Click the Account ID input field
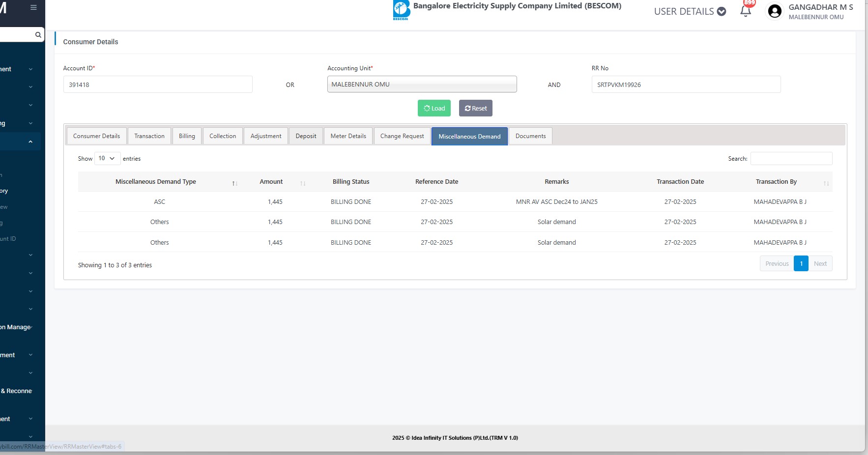Screen dimensions: 868x455 pos(158,85)
